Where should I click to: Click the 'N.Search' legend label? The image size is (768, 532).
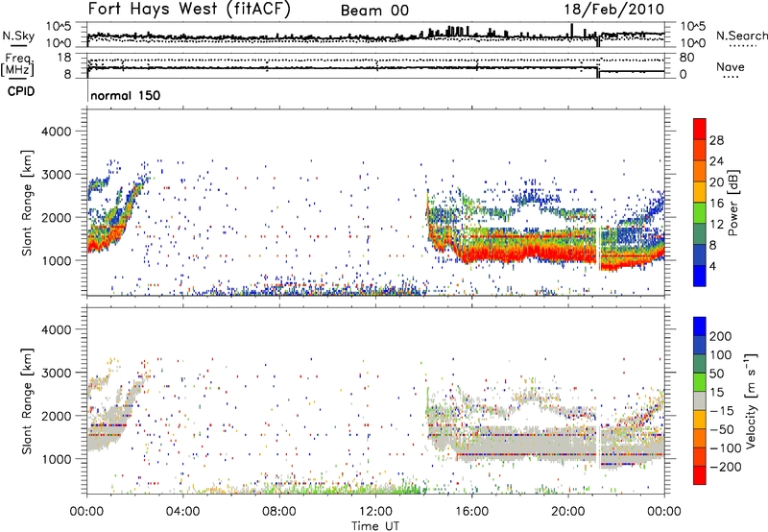741,36
